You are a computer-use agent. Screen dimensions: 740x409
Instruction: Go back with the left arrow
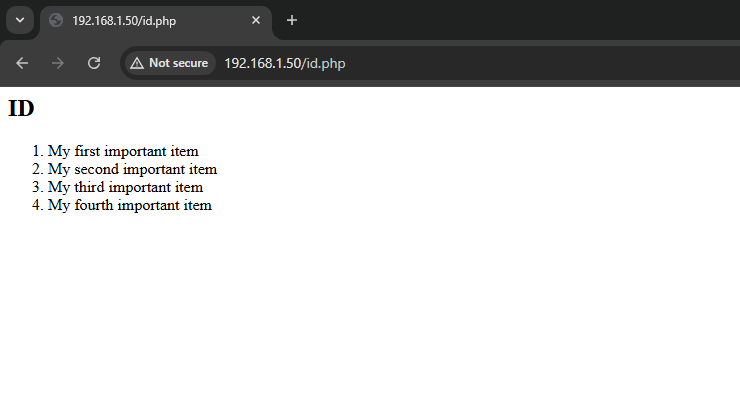pyautogui.click(x=22, y=63)
